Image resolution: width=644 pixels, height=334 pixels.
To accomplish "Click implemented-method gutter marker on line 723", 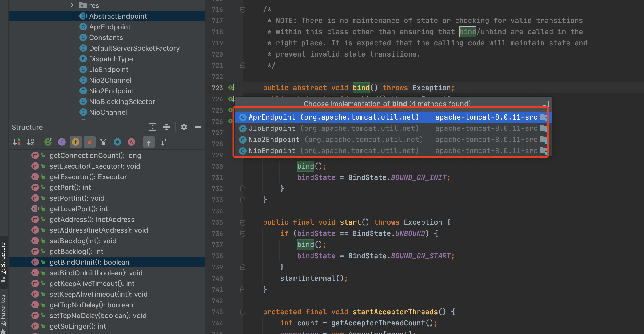I will 231,88.
